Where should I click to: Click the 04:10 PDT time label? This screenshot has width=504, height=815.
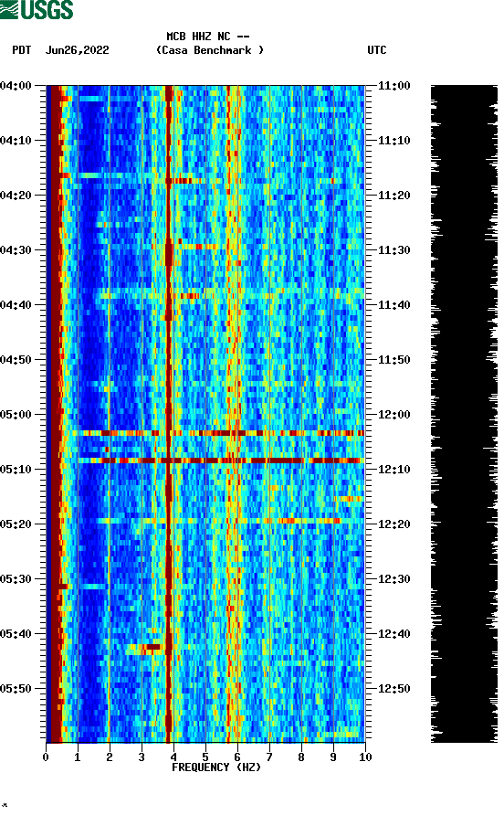tap(16, 141)
